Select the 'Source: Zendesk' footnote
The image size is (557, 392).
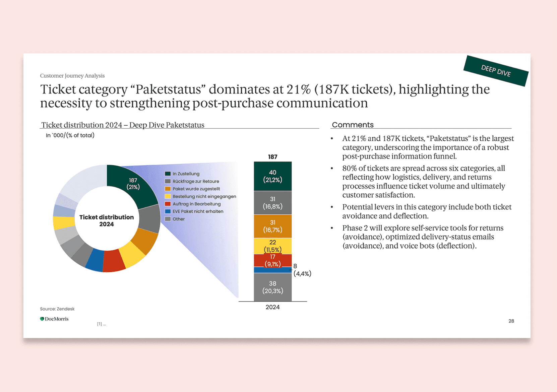(x=57, y=309)
